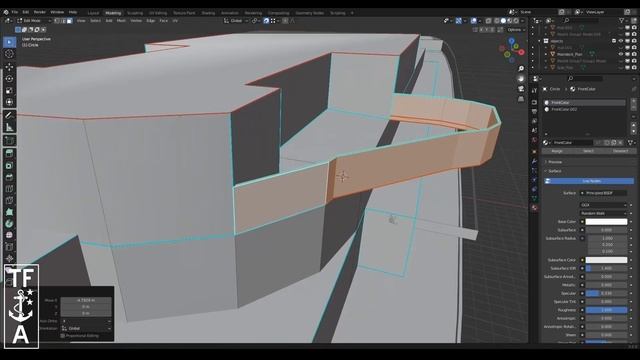Click the Use Nodes button

[x=590, y=181]
